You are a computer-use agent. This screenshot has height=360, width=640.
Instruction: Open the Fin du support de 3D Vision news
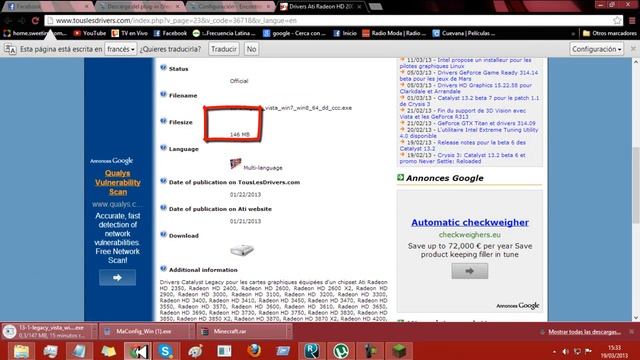[x=463, y=113]
